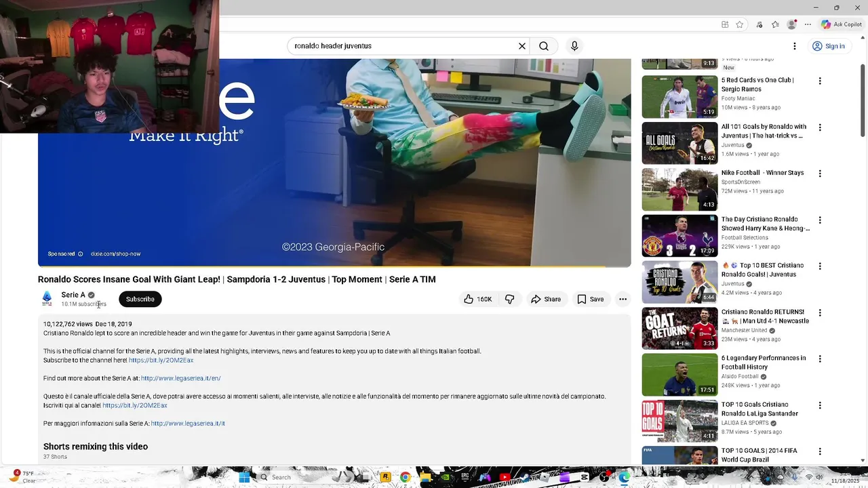Screen dimensions: 868x488
Task: Open '6 Legendary Performances in Football History' title
Action: click(763, 363)
